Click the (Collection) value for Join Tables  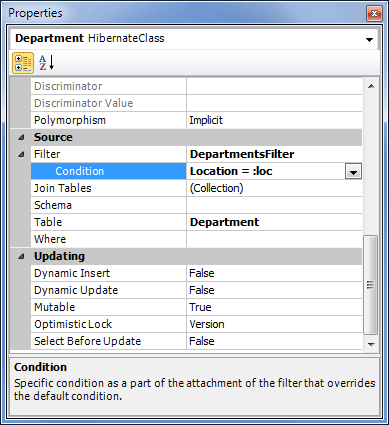tap(217, 188)
